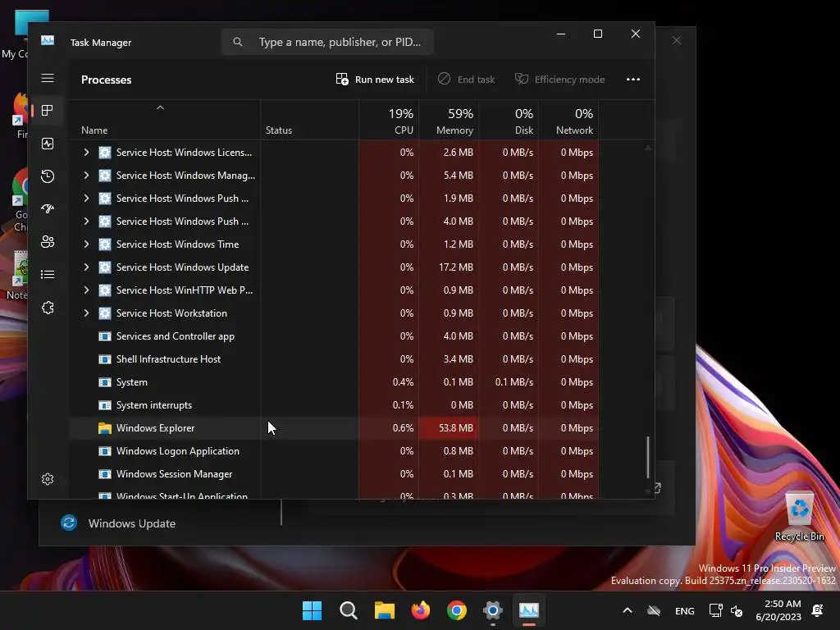Viewport: 840px width, 630px height.
Task: Open Task Manager settings gear
Action: [48, 479]
